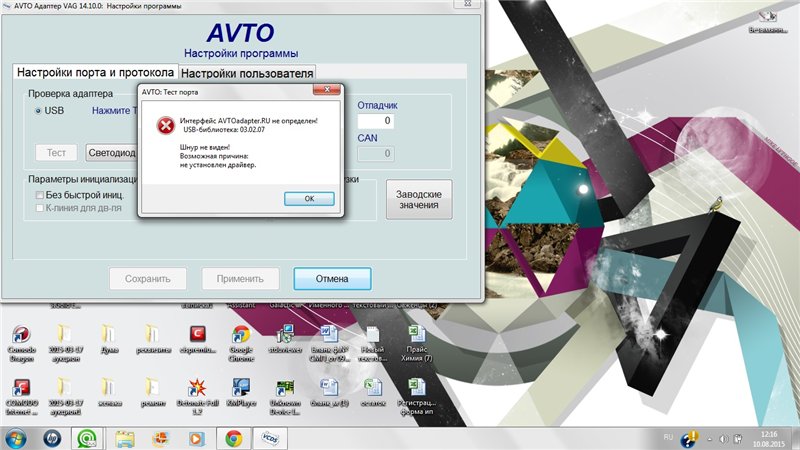This screenshot has height=450, width=800.
Task: Select the USB radio button
Action: 39,111
